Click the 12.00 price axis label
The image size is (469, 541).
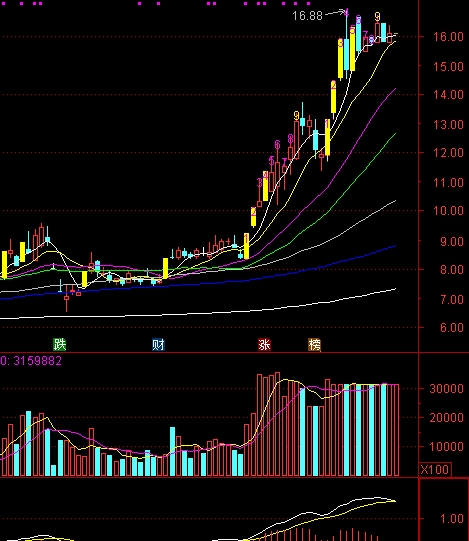(x=448, y=153)
